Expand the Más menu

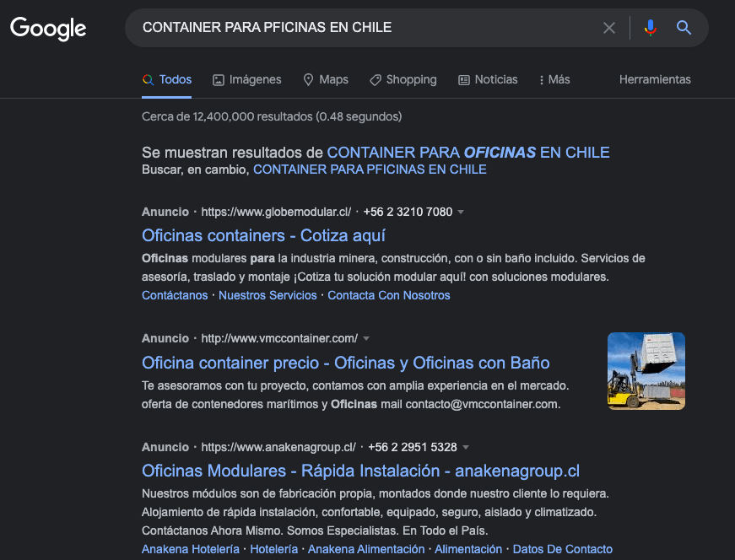[x=554, y=79]
